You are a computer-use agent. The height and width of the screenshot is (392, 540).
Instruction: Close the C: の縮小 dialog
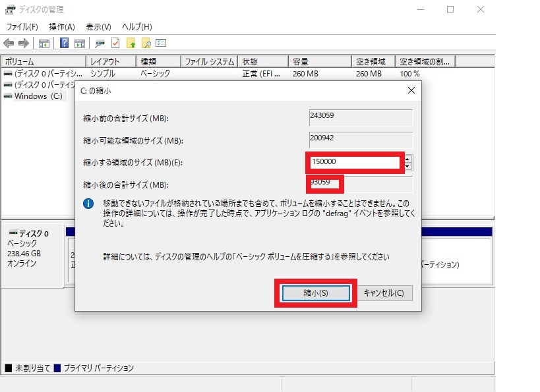click(411, 90)
